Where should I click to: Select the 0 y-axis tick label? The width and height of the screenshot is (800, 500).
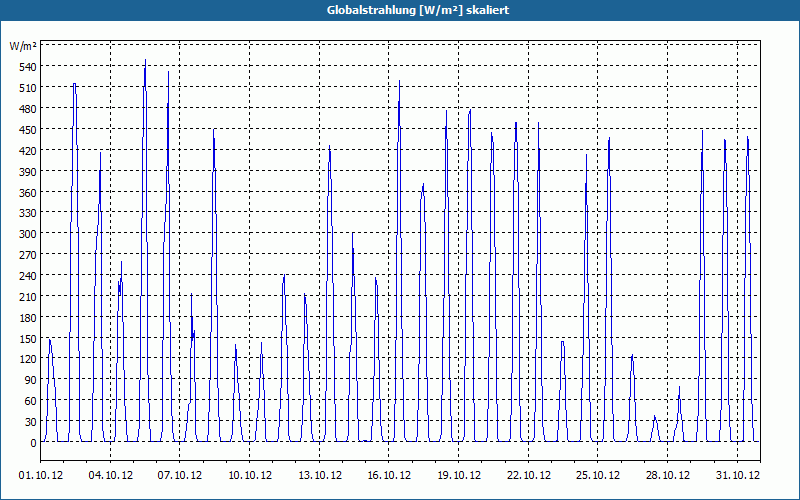(34, 443)
